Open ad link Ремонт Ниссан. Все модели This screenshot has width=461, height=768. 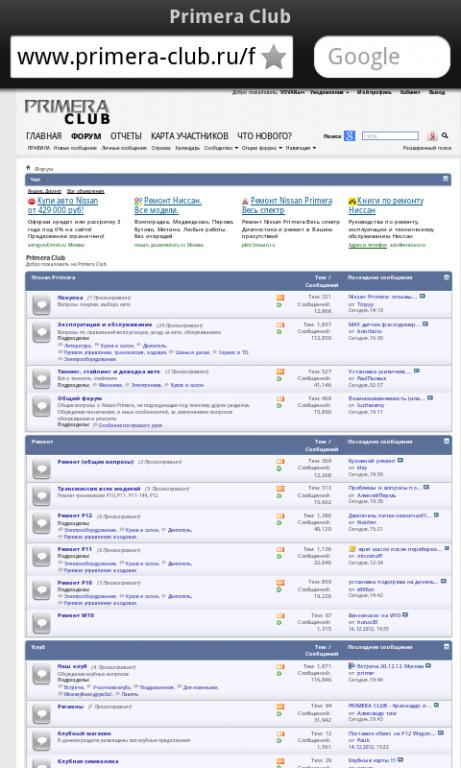pyautogui.click(x=168, y=205)
